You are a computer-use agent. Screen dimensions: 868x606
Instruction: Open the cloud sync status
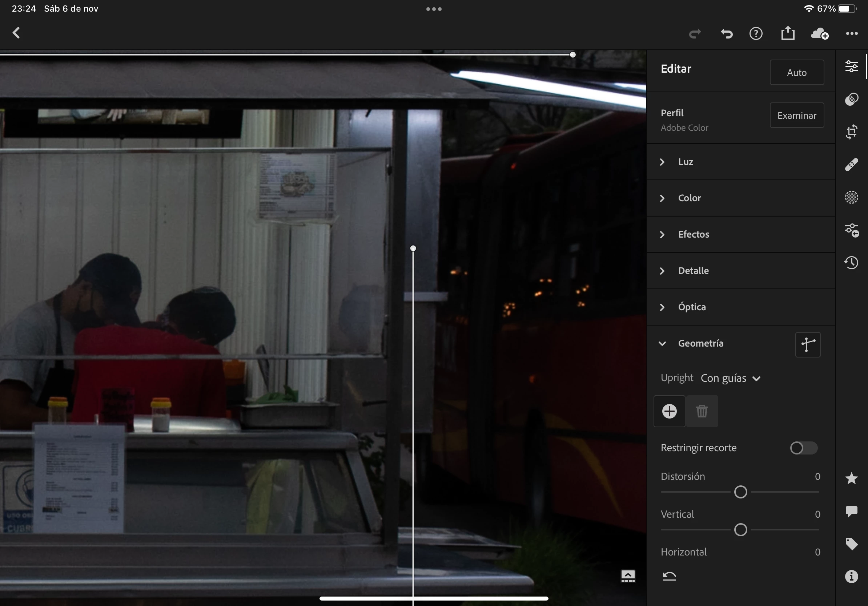coord(820,34)
